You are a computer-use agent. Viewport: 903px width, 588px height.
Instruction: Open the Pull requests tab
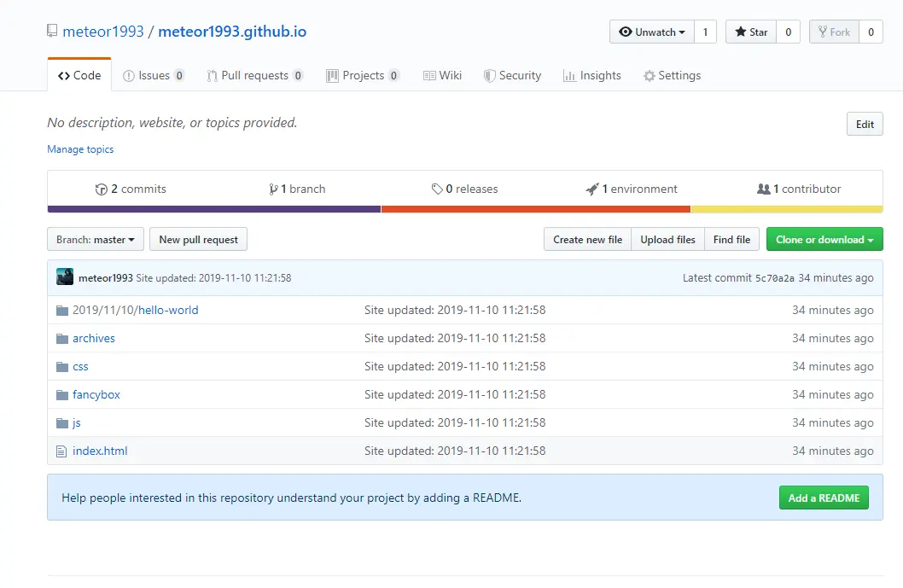tap(254, 75)
